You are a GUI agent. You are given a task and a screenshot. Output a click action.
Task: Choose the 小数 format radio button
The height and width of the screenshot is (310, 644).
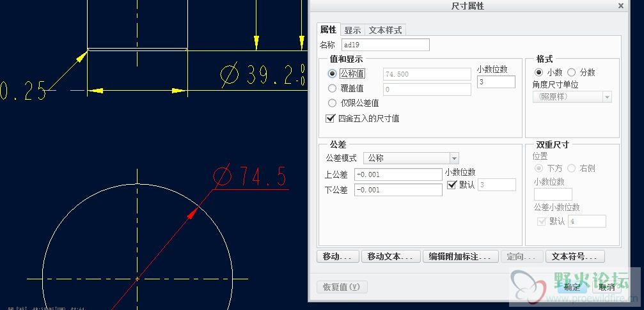pos(539,72)
